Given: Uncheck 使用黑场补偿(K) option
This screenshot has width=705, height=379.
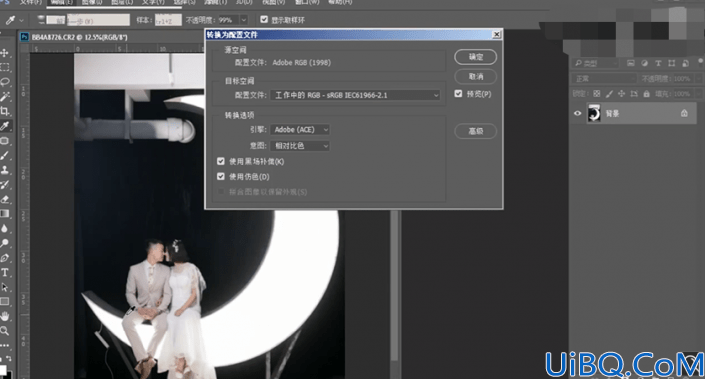Looking at the screenshot, I should click(221, 161).
